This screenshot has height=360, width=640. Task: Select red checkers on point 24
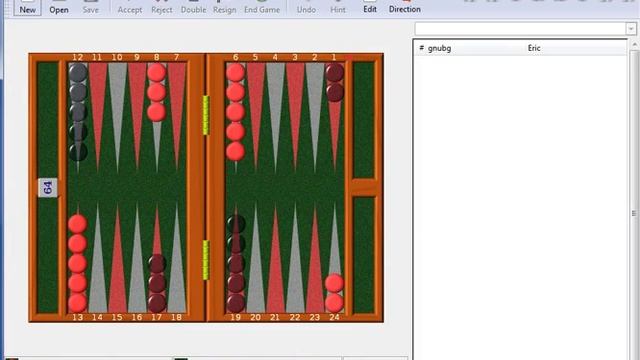pos(334,293)
